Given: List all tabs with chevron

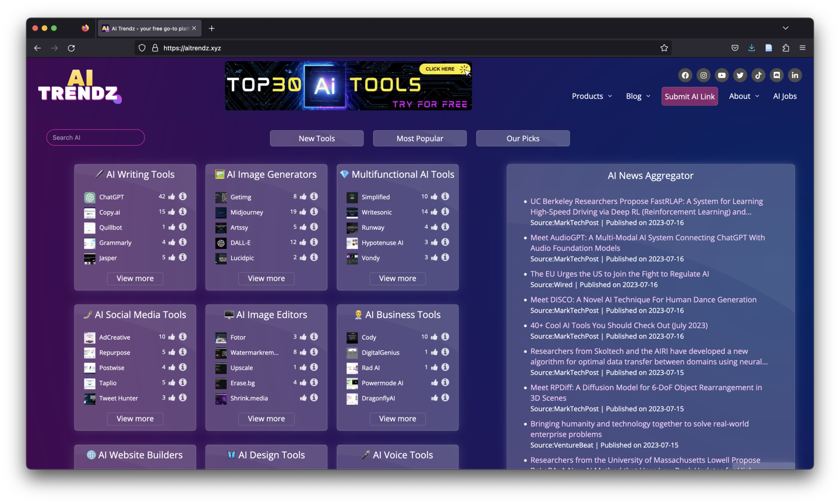Looking at the screenshot, I should [x=785, y=28].
